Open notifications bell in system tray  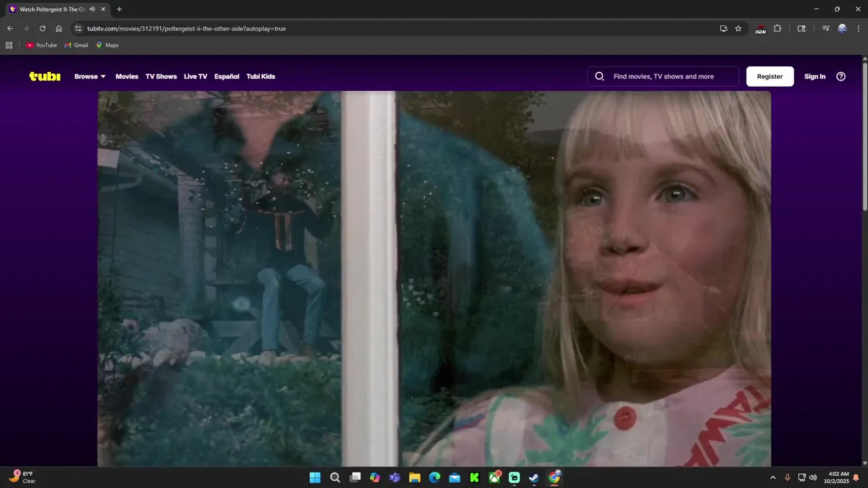856,478
